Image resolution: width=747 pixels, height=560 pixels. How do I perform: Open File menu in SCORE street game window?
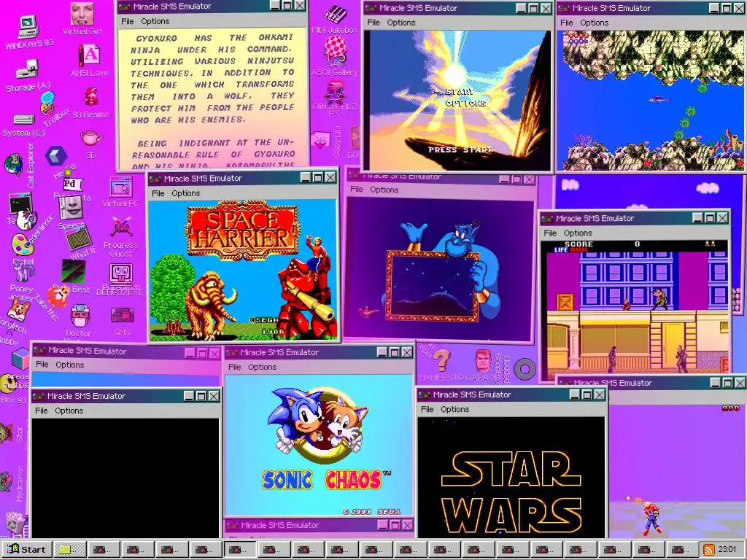[550, 233]
